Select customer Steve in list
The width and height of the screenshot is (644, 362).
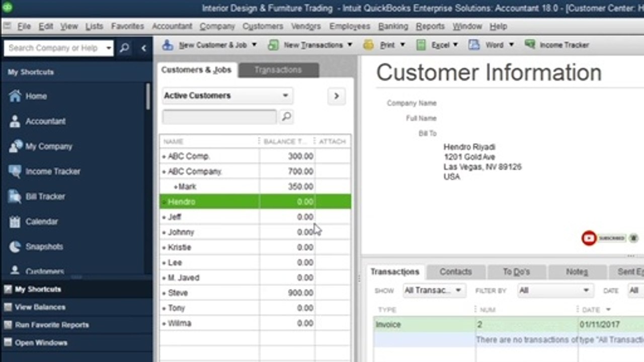[255, 293]
